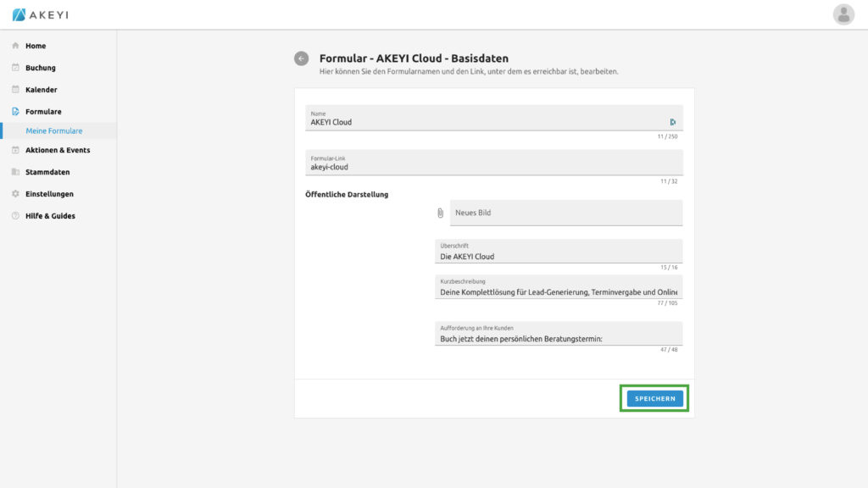The image size is (868, 488).
Task: Go to Kalender in the sidebar
Action: click(42, 90)
